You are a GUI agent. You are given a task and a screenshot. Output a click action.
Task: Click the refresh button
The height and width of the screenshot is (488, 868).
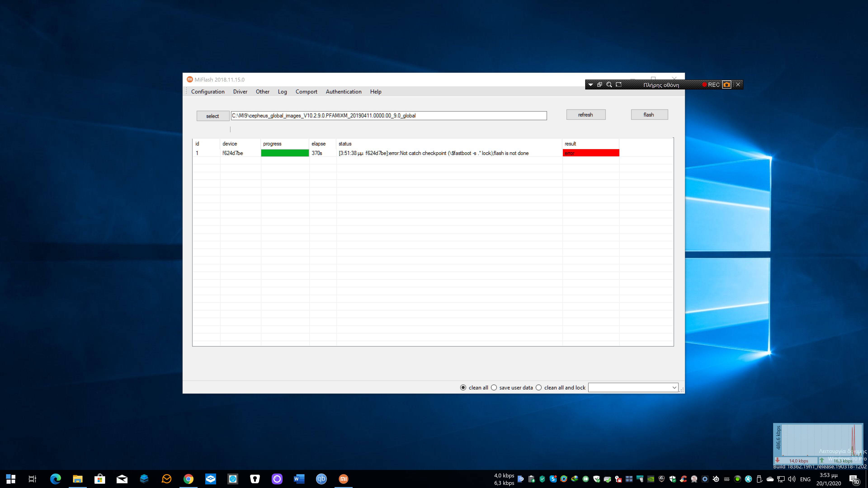click(586, 115)
